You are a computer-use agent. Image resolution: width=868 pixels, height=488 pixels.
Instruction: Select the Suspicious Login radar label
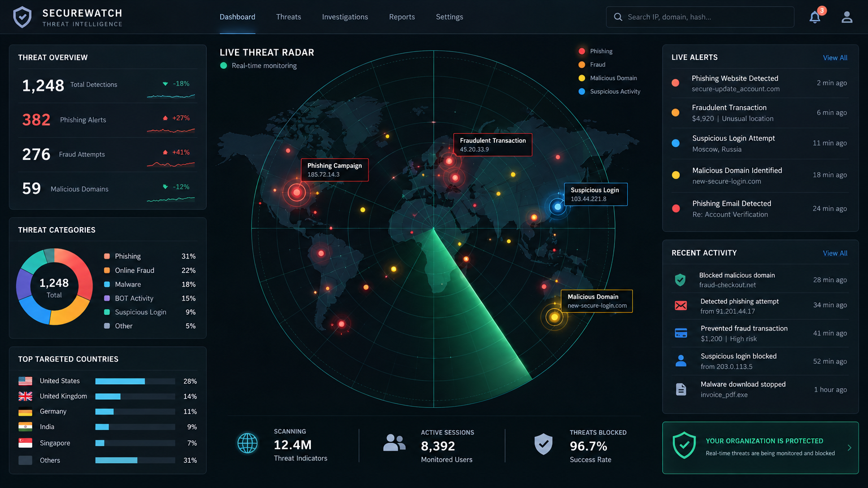click(596, 194)
